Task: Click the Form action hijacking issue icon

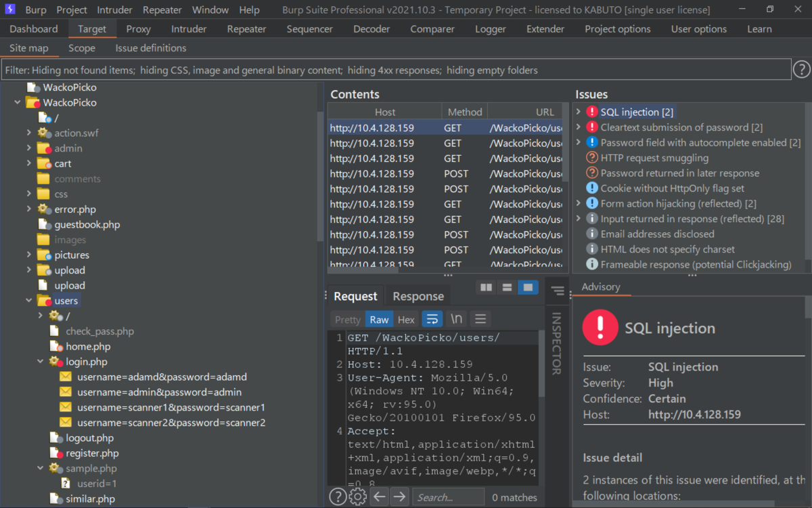Action: click(x=592, y=203)
